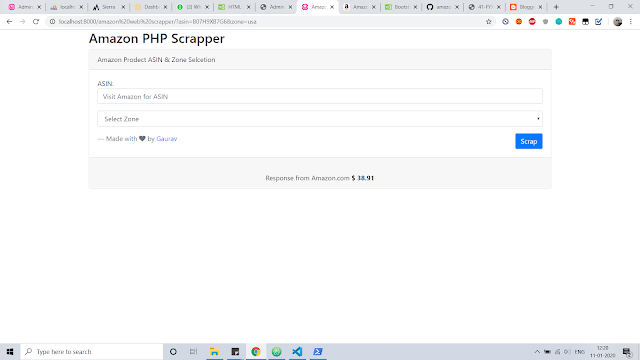This screenshot has height=360, width=640.
Task: View site information icon in address bar
Action: coord(52,22)
